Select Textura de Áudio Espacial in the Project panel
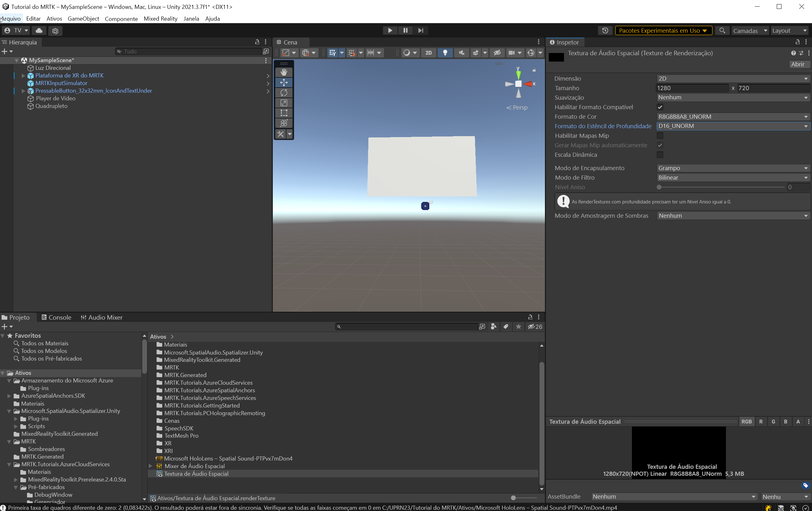 [x=197, y=474]
